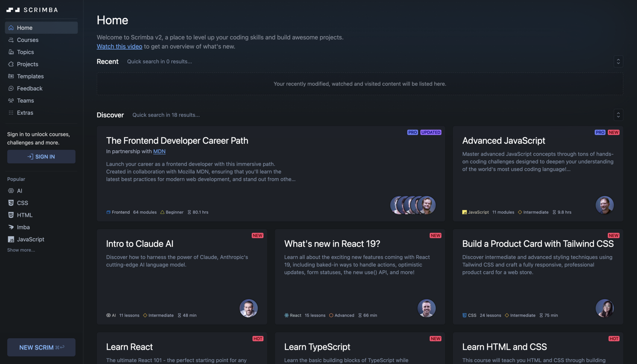
Task: Click the SIGN IN button
Action: coord(41,157)
